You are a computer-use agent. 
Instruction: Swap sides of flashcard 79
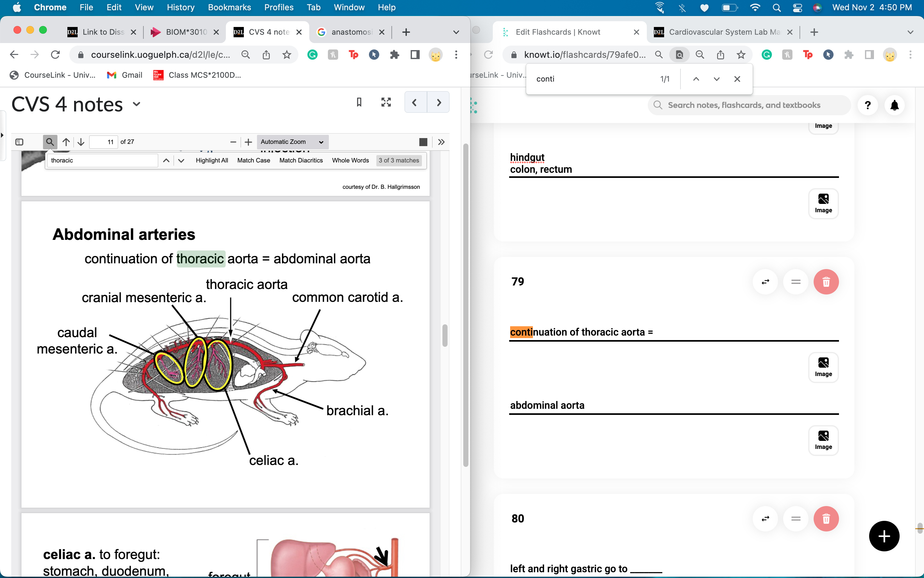(765, 282)
